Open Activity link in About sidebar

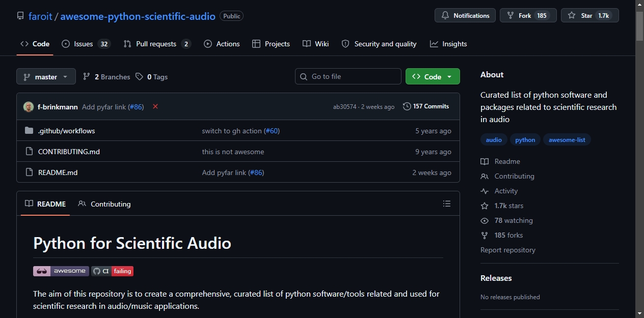pyautogui.click(x=499, y=191)
